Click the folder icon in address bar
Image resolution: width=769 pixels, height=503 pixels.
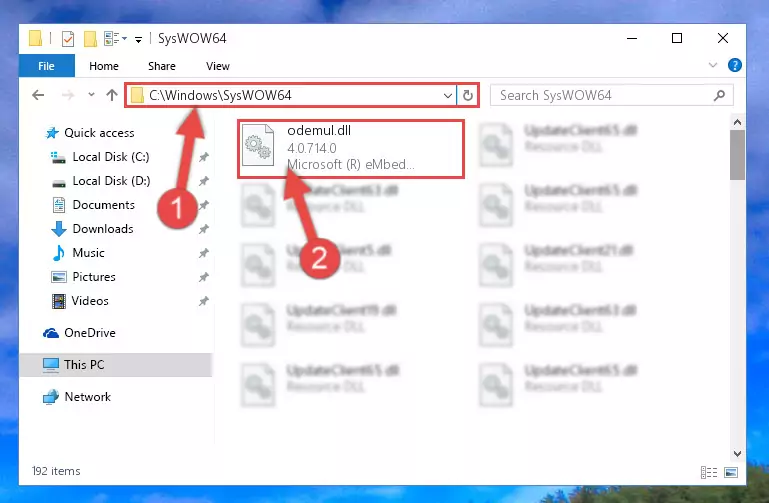pyautogui.click(x=137, y=95)
